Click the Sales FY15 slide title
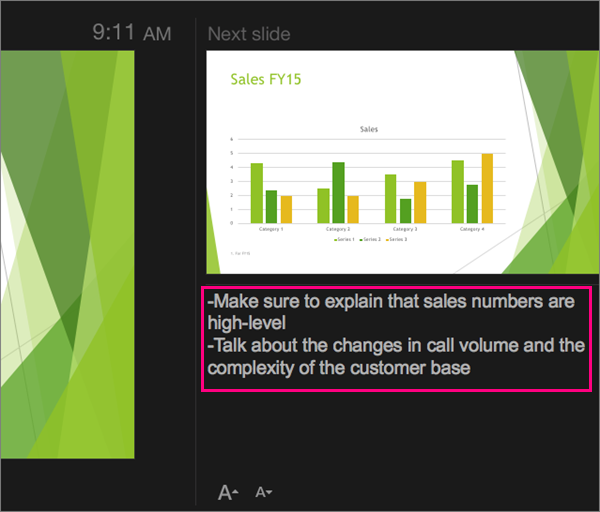 tap(266, 79)
